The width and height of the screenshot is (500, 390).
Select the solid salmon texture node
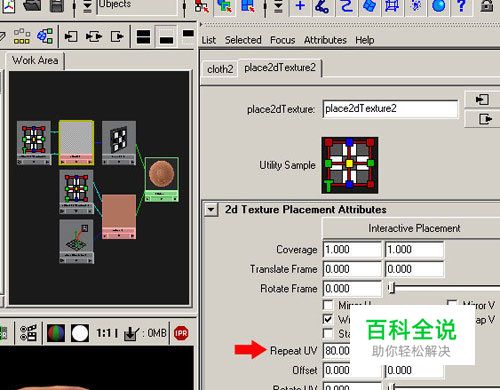[x=119, y=217]
